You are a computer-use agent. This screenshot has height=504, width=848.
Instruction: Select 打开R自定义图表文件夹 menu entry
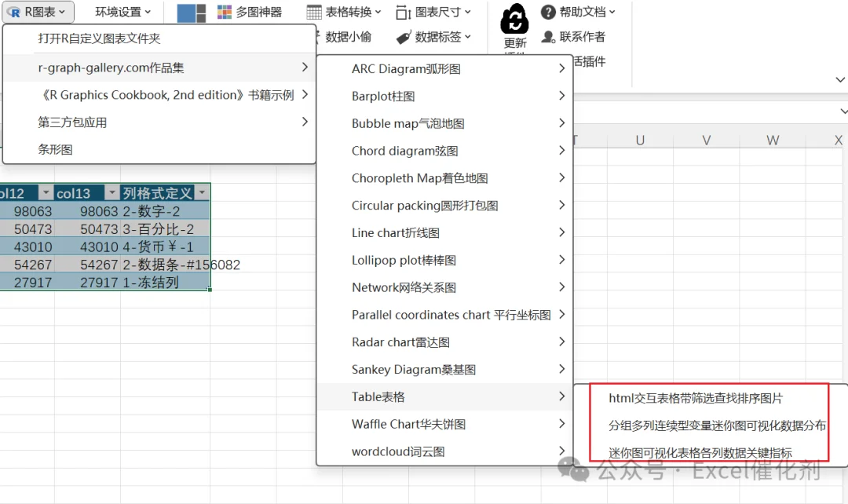(x=159, y=38)
